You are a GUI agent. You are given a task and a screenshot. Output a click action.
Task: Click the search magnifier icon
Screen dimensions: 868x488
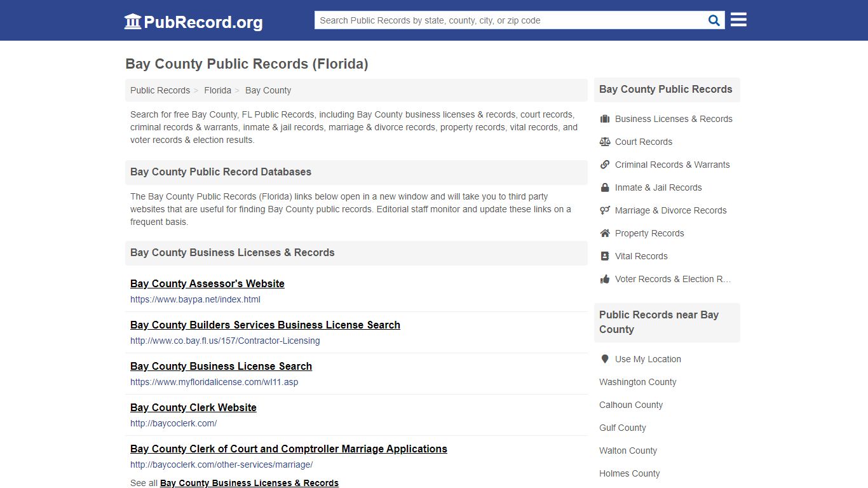(714, 20)
